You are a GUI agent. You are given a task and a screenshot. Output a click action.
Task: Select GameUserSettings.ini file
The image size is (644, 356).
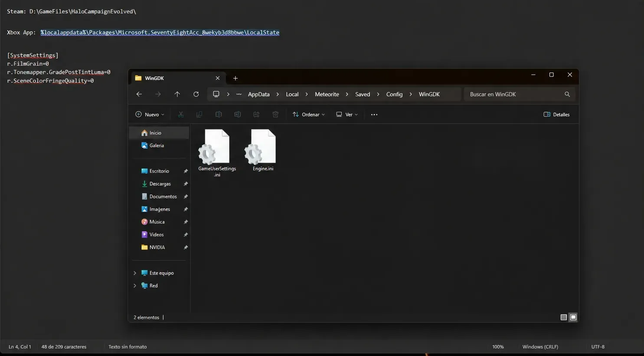pos(217,153)
